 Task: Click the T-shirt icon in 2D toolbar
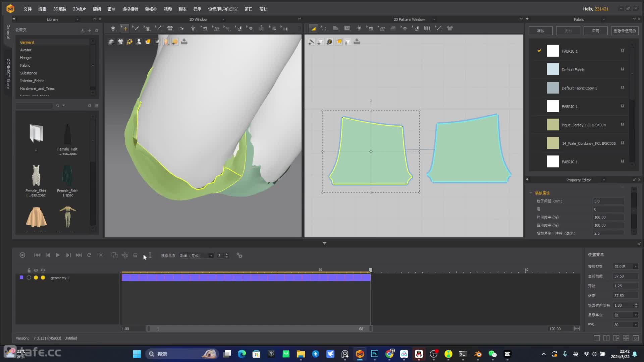click(x=450, y=28)
